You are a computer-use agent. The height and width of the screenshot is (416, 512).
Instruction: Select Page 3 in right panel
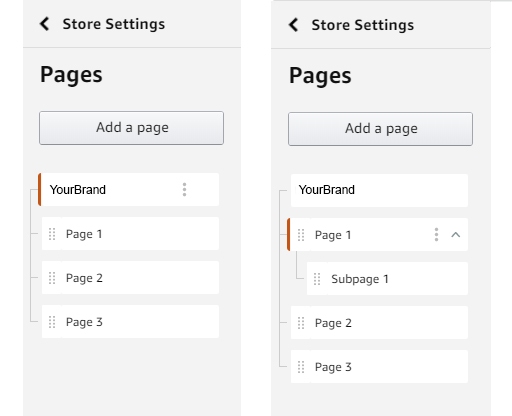pos(379,367)
